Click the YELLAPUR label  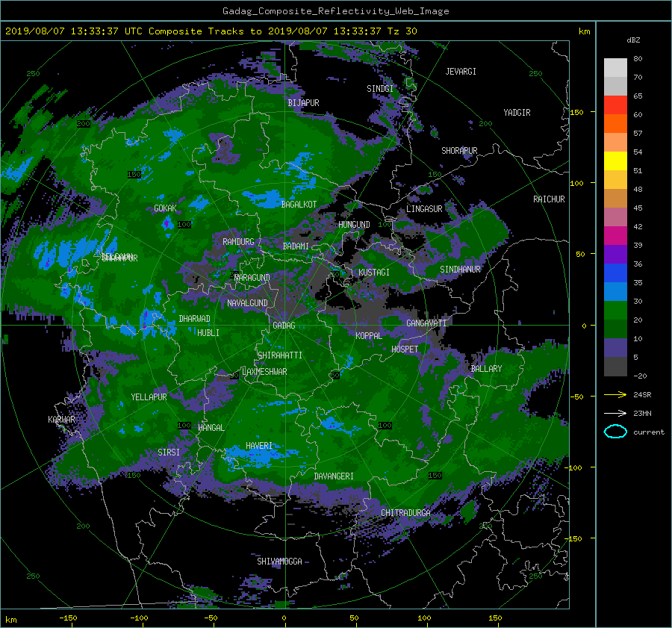tap(149, 397)
